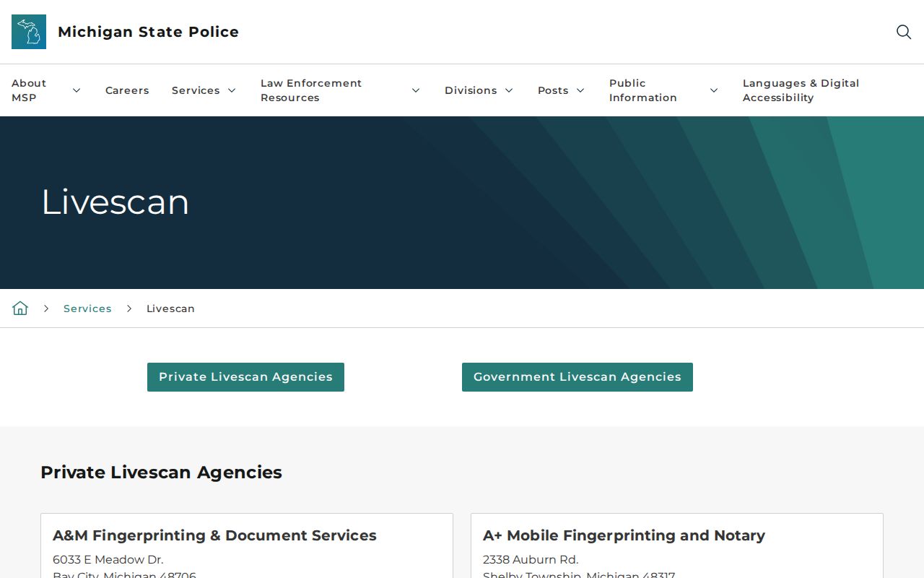Click the Michigan state logo icon

pos(29,32)
